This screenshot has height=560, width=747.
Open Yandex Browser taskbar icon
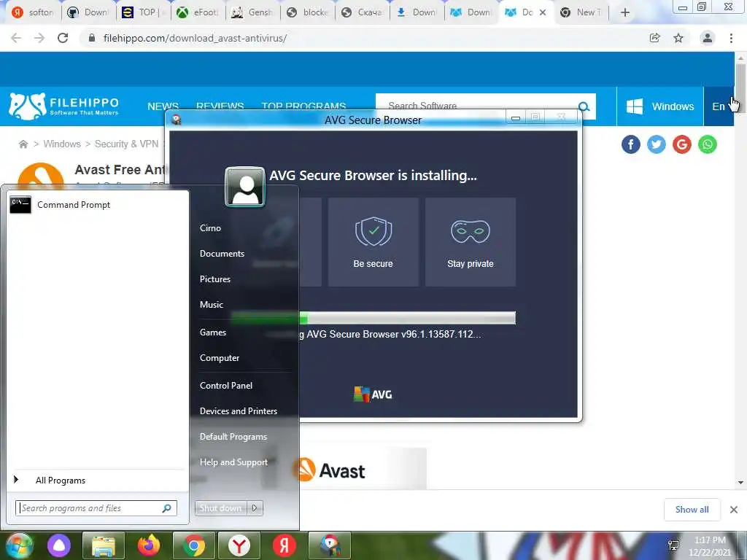[x=239, y=545]
